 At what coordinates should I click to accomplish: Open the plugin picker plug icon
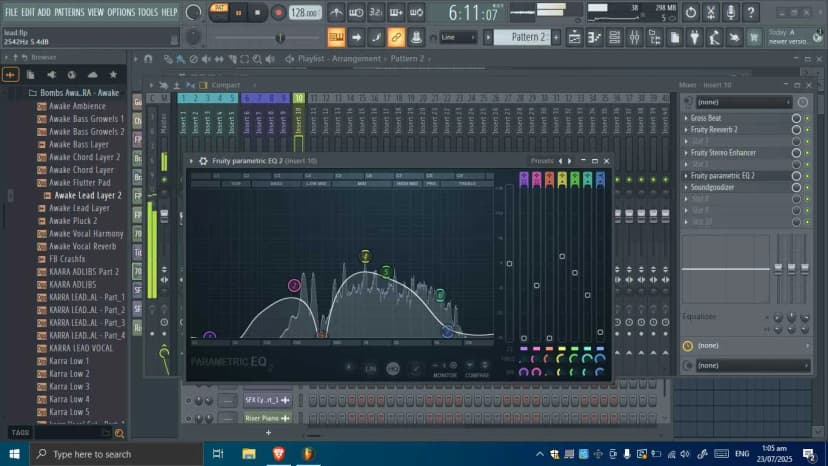[x=694, y=38]
